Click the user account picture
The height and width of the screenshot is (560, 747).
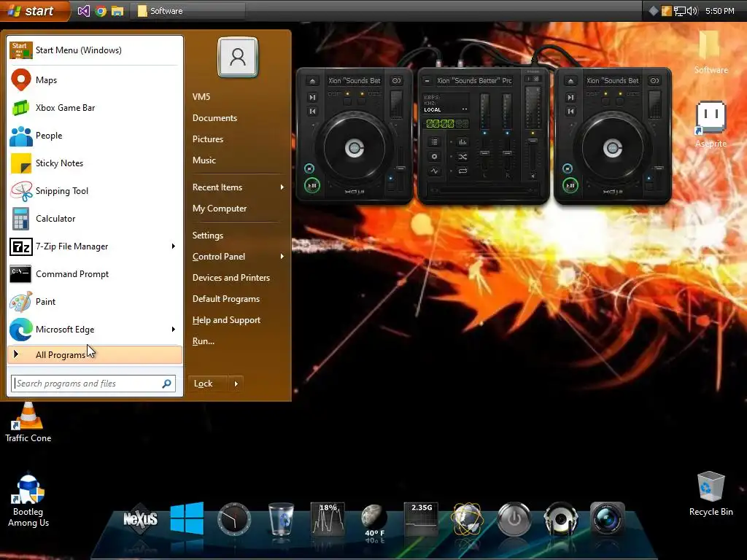click(238, 57)
